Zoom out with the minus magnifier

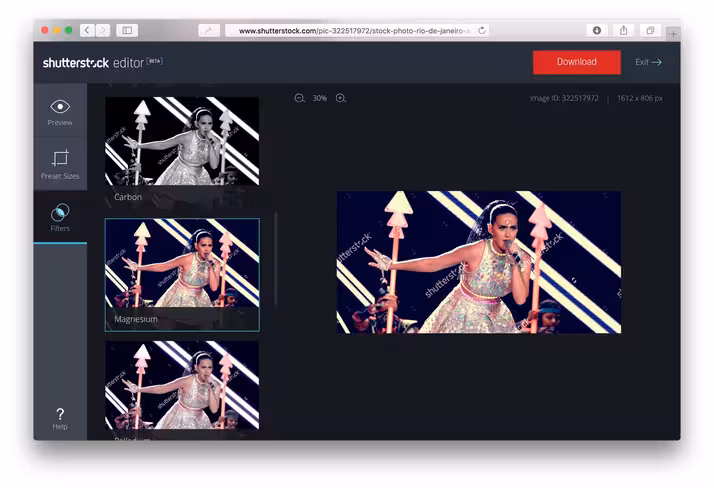pyautogui.click(x=299, y=98)
